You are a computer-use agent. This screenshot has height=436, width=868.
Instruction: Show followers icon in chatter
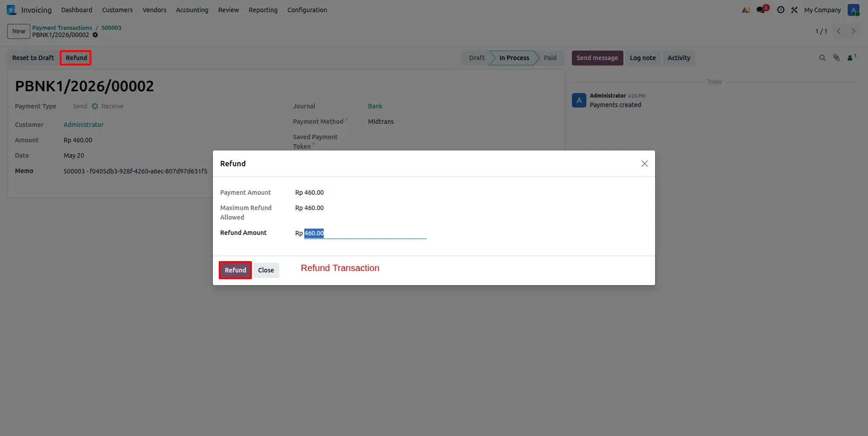coord(851,57)
